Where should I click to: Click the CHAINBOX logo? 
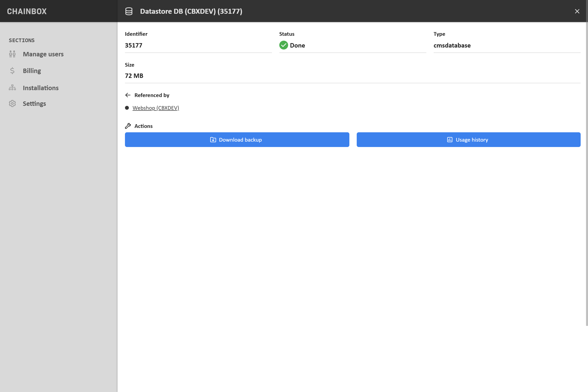point(27,11)
